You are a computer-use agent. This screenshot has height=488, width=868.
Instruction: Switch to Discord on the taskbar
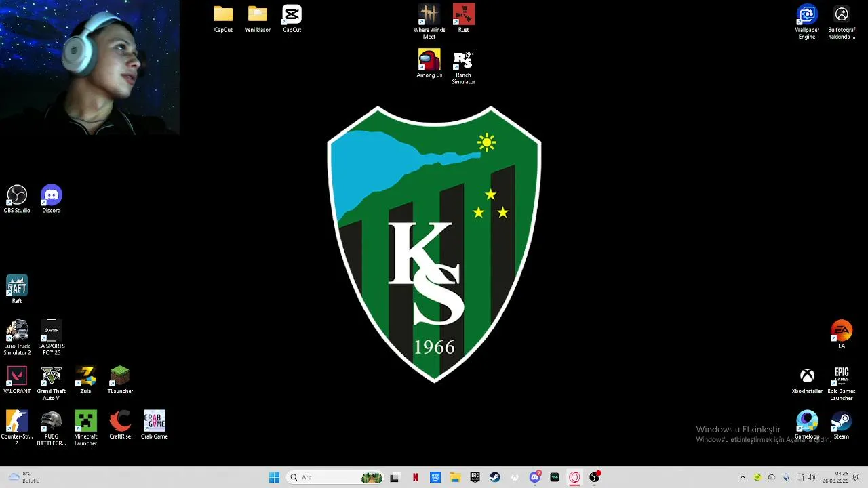tap(535, 477)
